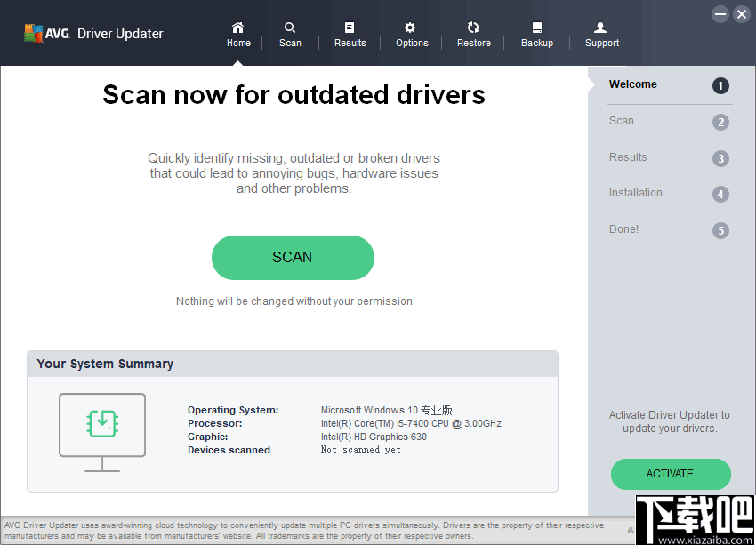Open Backup using the disk icon
This screenshot has height=545, width=756.
point(537,34)
